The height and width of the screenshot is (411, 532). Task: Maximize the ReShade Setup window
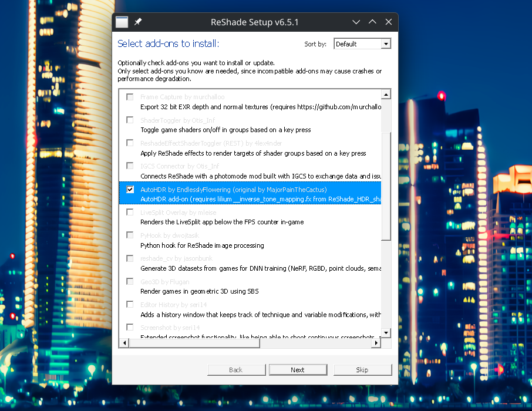click(372, 22)
